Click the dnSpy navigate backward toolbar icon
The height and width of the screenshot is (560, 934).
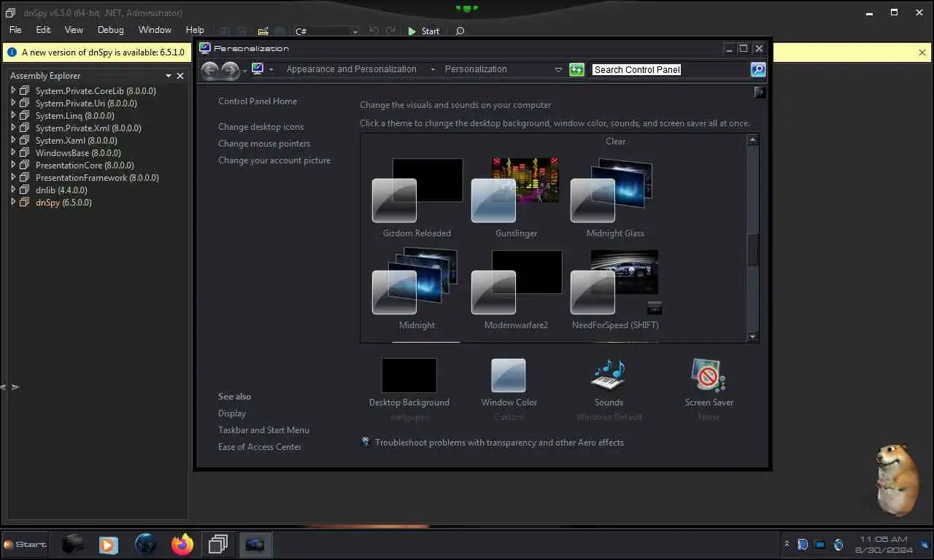tap(224, 31)
